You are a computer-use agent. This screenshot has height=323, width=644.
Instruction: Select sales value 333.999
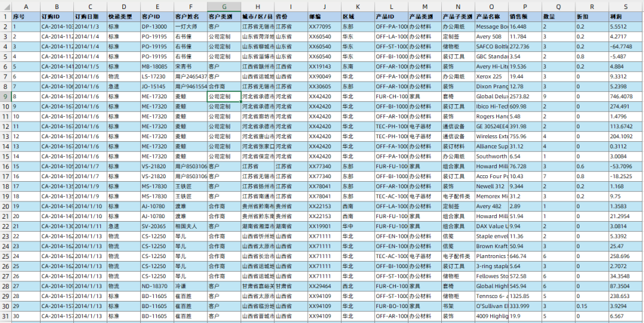(x=525, y=306)
